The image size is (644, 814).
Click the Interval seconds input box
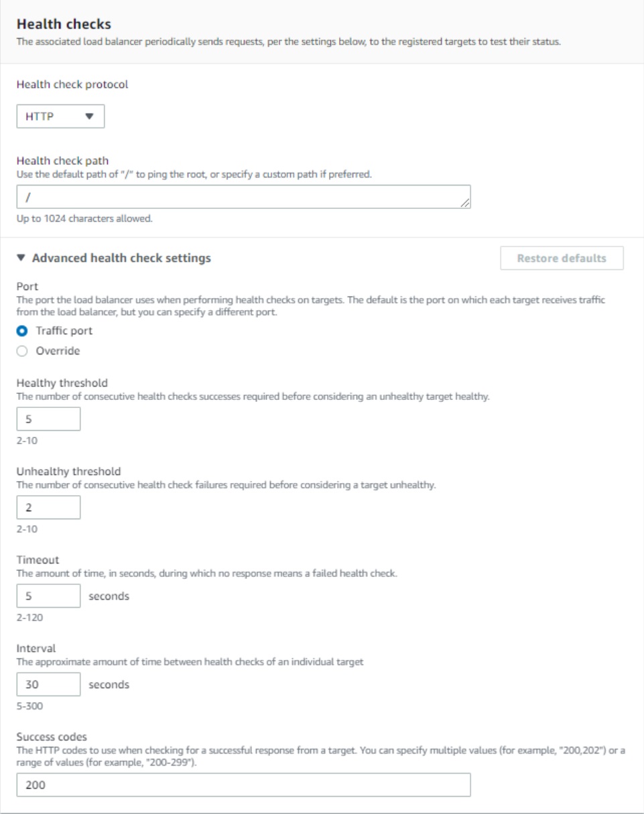coord(48,685)
